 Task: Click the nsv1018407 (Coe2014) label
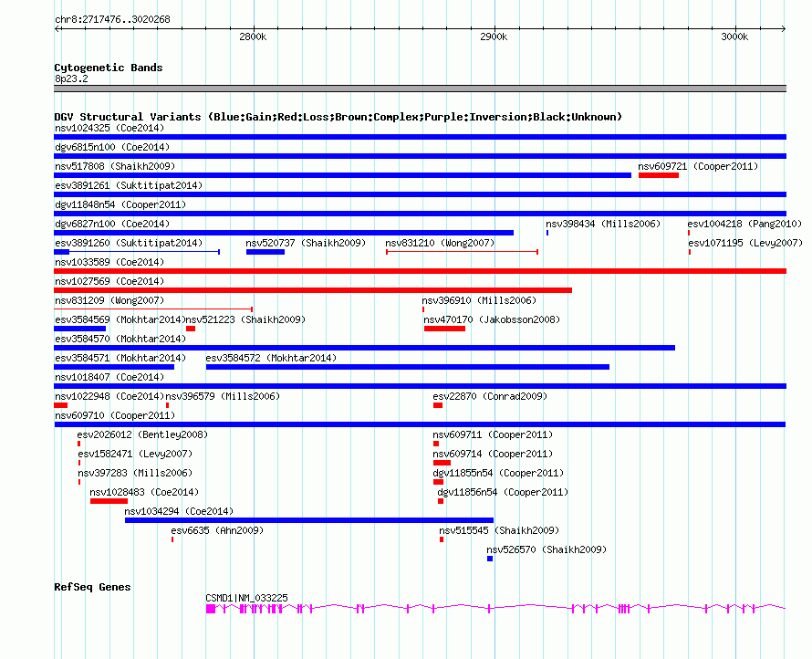point(109,377)
